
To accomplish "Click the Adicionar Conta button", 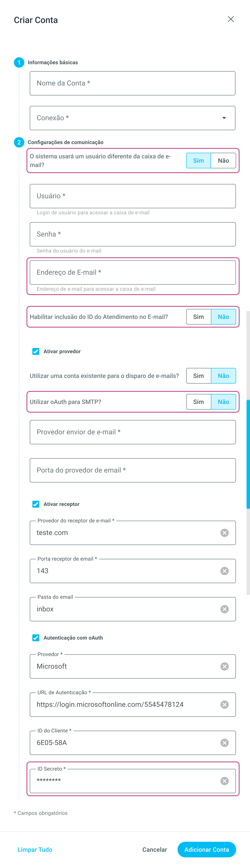I will pos(207,850).
